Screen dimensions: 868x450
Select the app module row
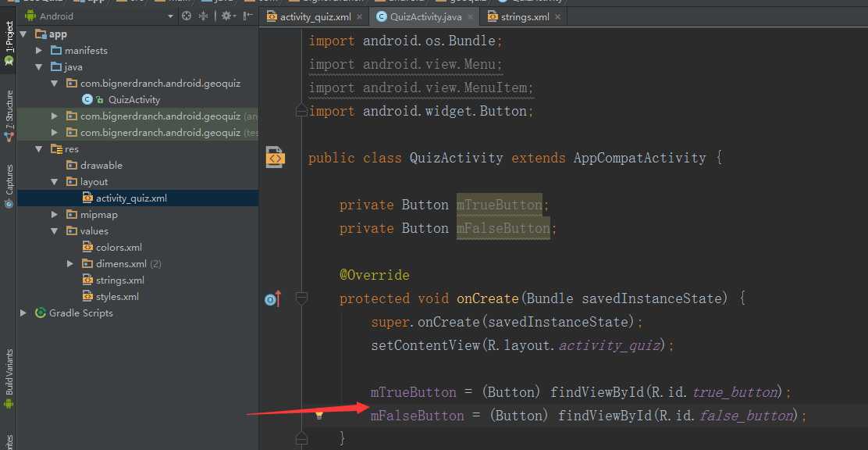point(138,34)
